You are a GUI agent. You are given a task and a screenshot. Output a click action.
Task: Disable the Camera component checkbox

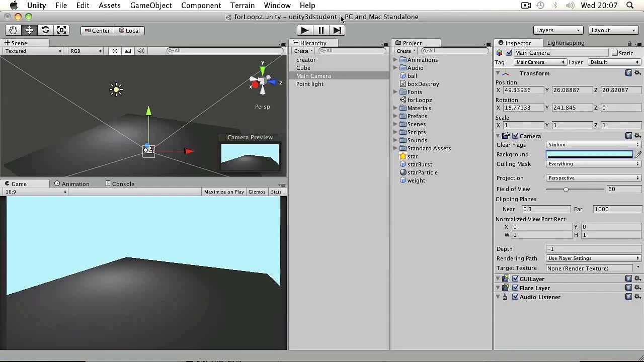point(515,136)
